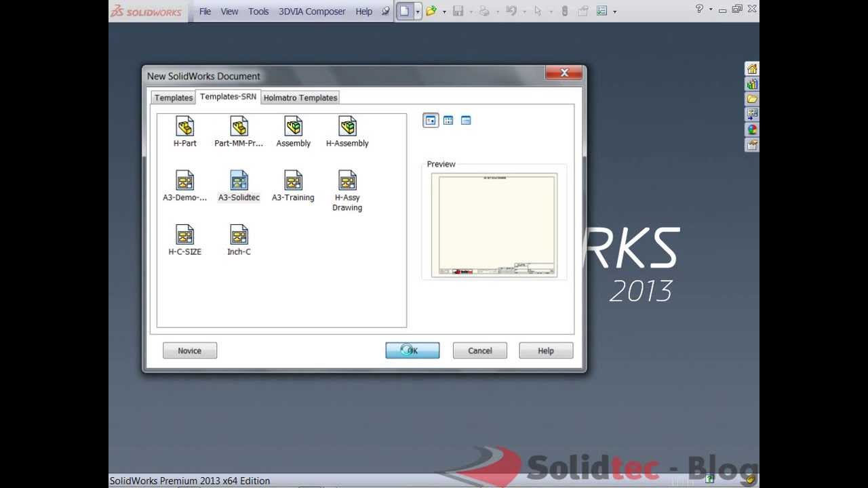The image size is (868, 488).
Task: Click the New document toolbar icon
Action: (405, 11)
